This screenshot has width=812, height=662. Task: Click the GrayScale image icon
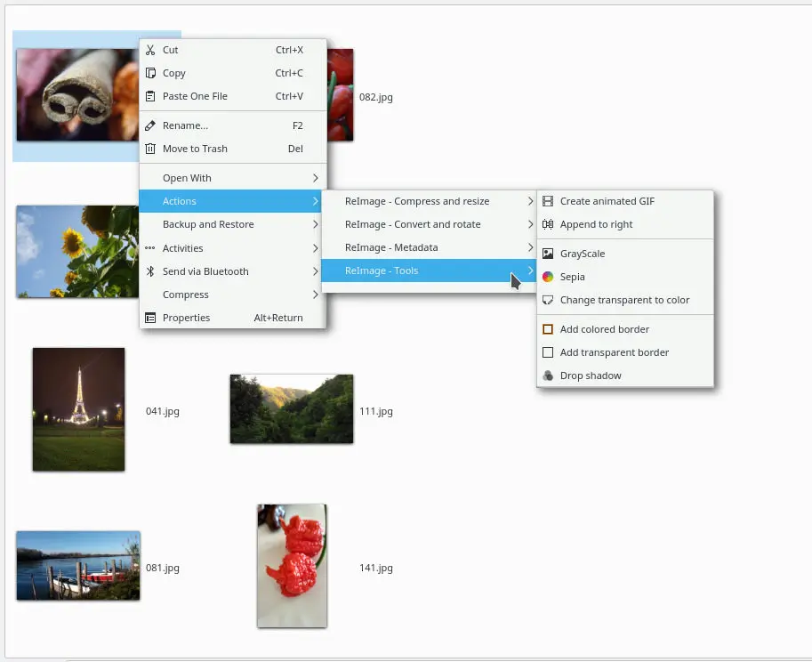click(x=548, y=254)
